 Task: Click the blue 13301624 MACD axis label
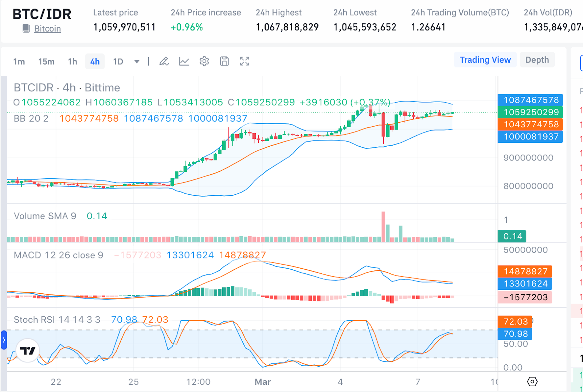(x=525, y=284)
